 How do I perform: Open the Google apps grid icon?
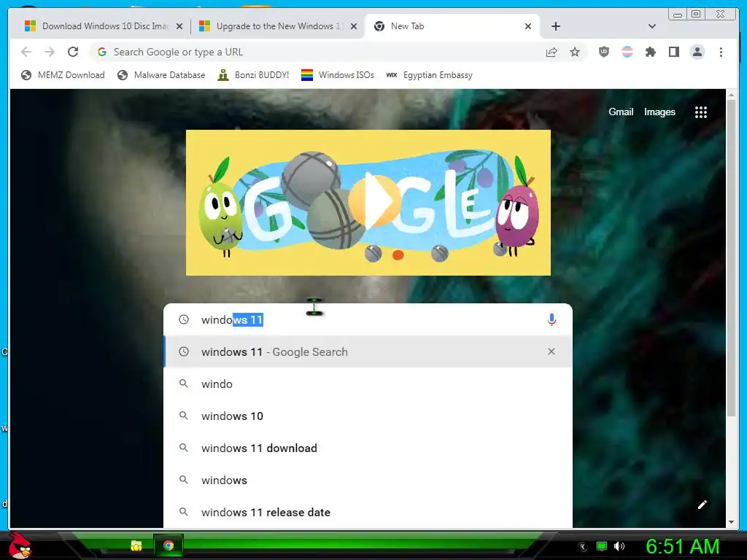coord(700,112)
